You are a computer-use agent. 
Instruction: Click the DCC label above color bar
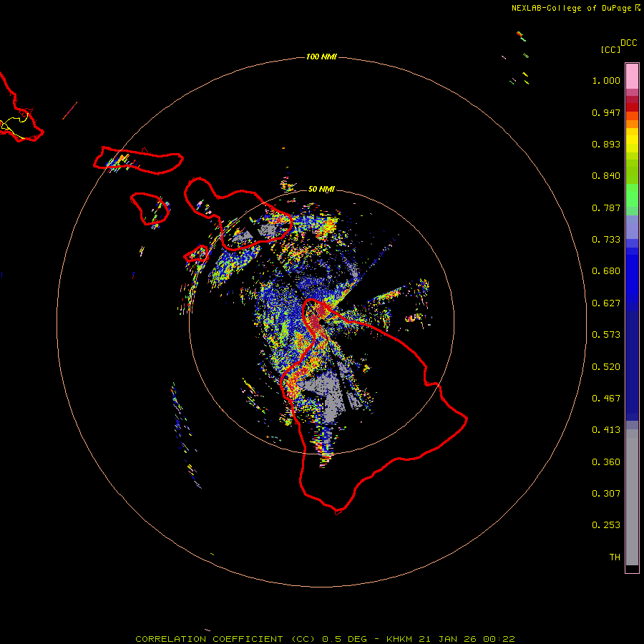[628, 43]
